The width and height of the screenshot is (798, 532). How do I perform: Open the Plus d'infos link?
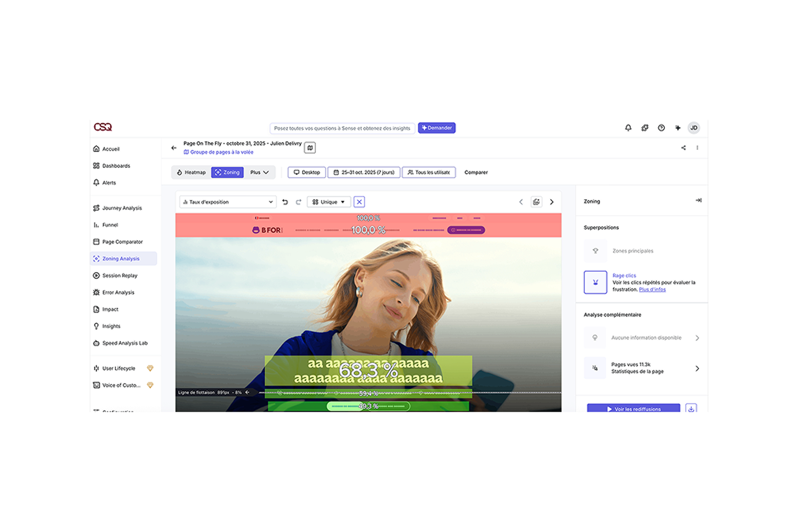tap(652, 289)
